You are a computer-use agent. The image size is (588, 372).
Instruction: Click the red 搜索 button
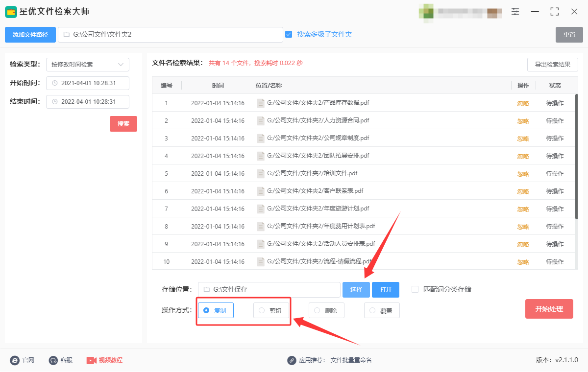pyautogui.click(x=123, y=124)
